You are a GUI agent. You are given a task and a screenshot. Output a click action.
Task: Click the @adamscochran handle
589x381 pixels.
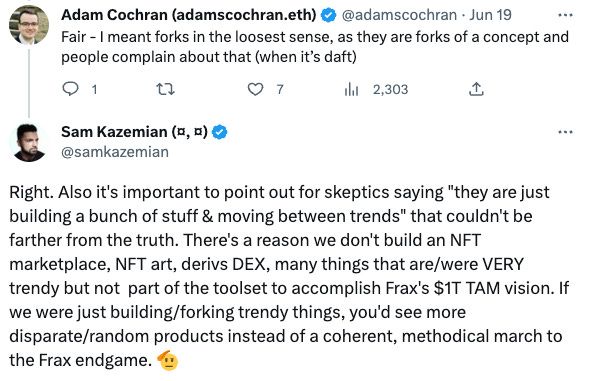(x=399, y=15)
